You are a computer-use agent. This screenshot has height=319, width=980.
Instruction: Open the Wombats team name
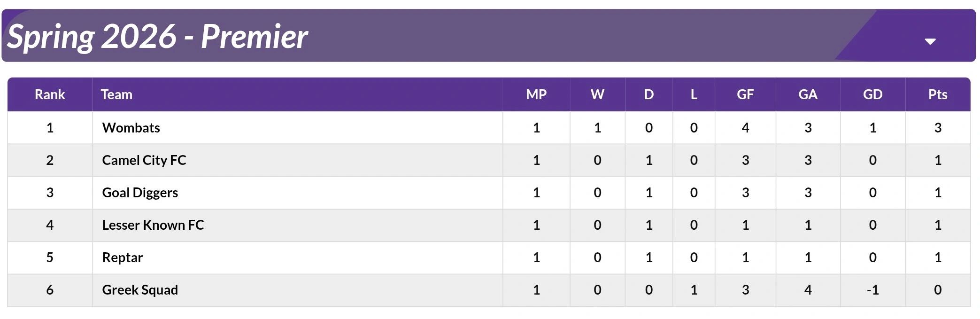tap(131, 128)
